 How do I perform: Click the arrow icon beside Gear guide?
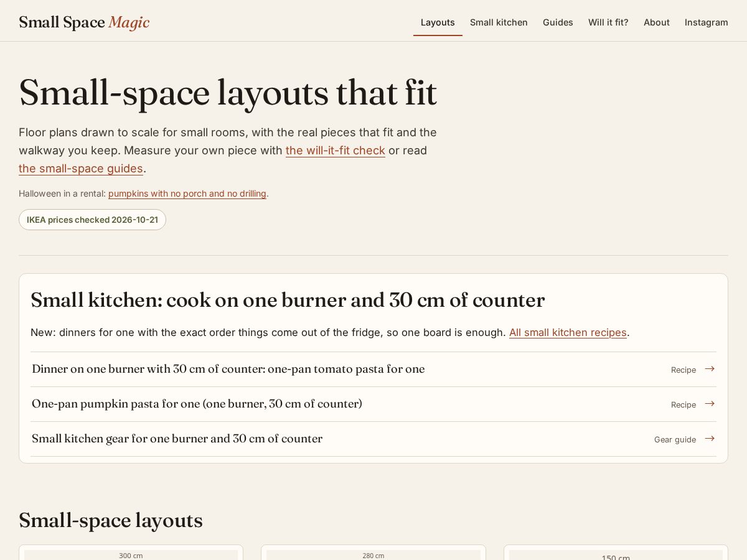tap(710, 439)
